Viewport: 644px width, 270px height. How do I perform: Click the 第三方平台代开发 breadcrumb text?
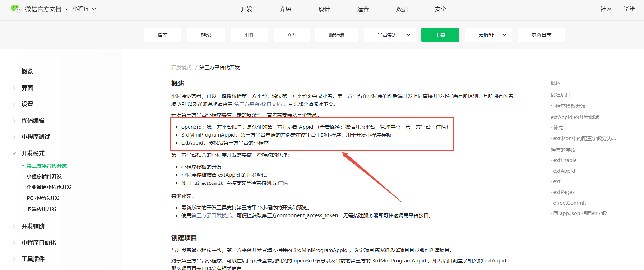219,67
